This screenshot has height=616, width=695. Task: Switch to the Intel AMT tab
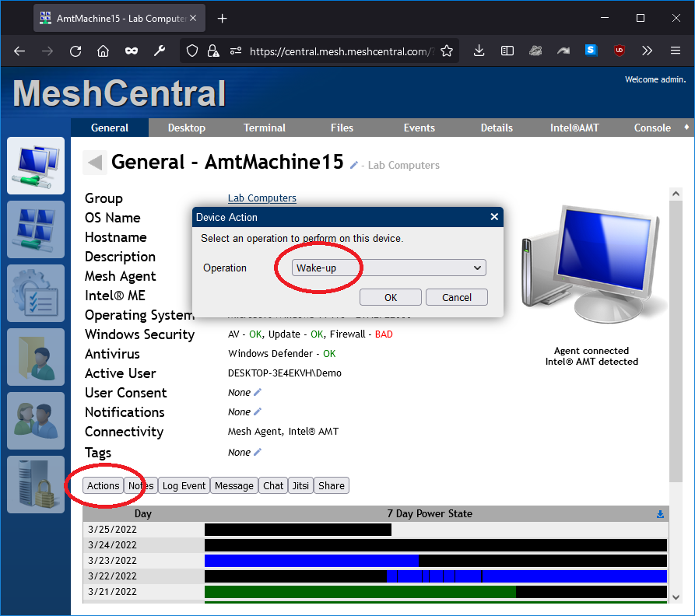click(574, 128)
